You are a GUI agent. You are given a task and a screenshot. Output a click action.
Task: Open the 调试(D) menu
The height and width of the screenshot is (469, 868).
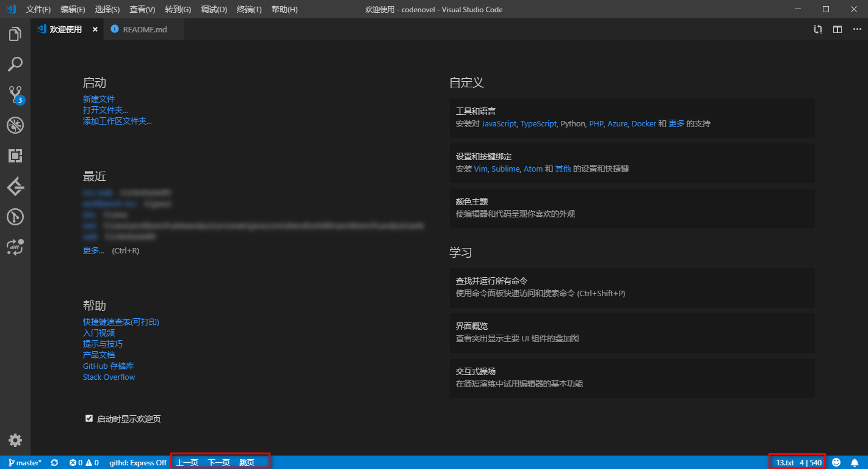click(214, 10)
